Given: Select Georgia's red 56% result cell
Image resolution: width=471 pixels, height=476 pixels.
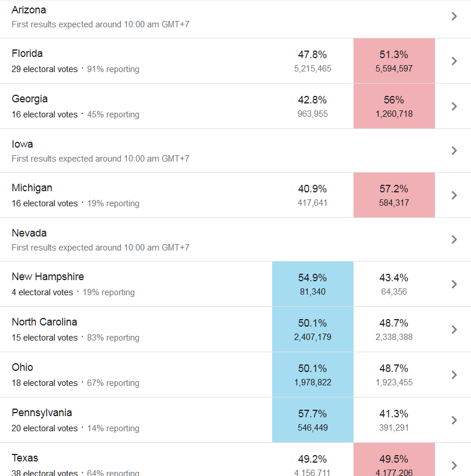Looking at the screenshot, I should pos(394,106).
